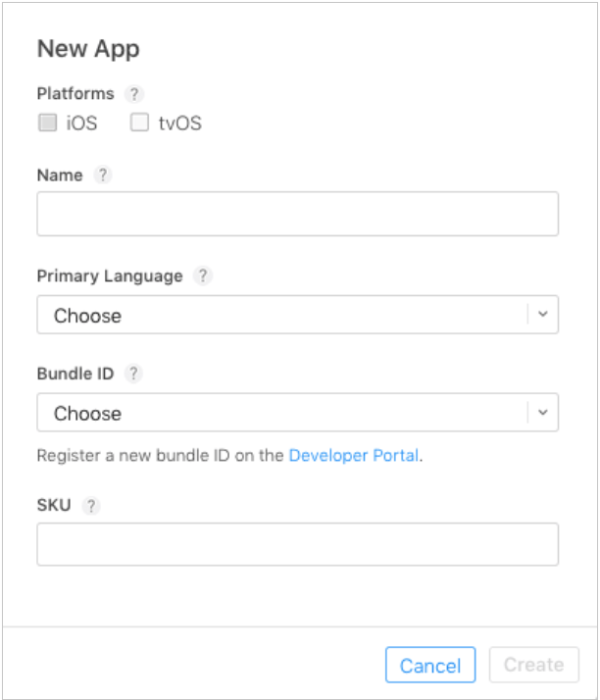Click the iOS label text
This screenshot has height=700, width=600.
(x=81, y=124)
